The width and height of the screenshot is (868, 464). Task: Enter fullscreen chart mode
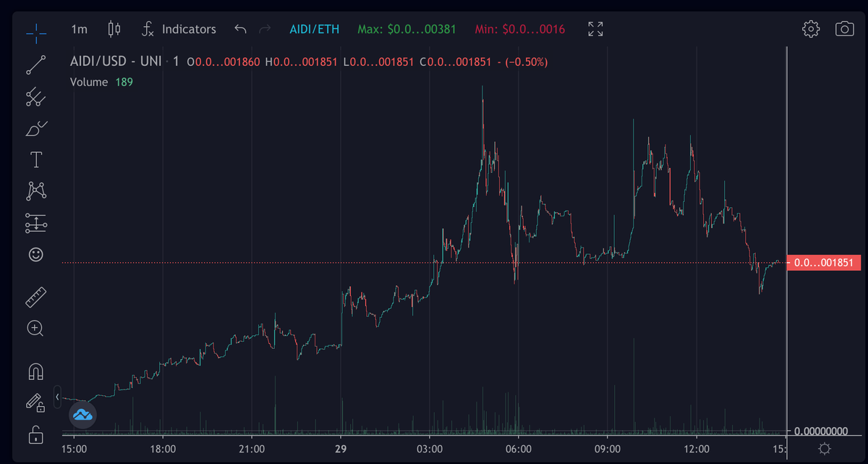(x=595, y=29)
